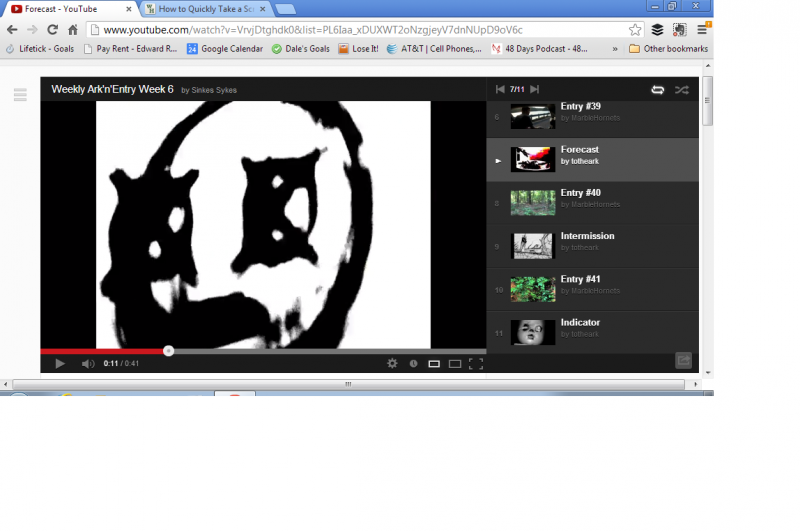The width and height of the screenshot is (800, 531).
Task: Enter fullscreen mode in the player
Action: point(476,363)
